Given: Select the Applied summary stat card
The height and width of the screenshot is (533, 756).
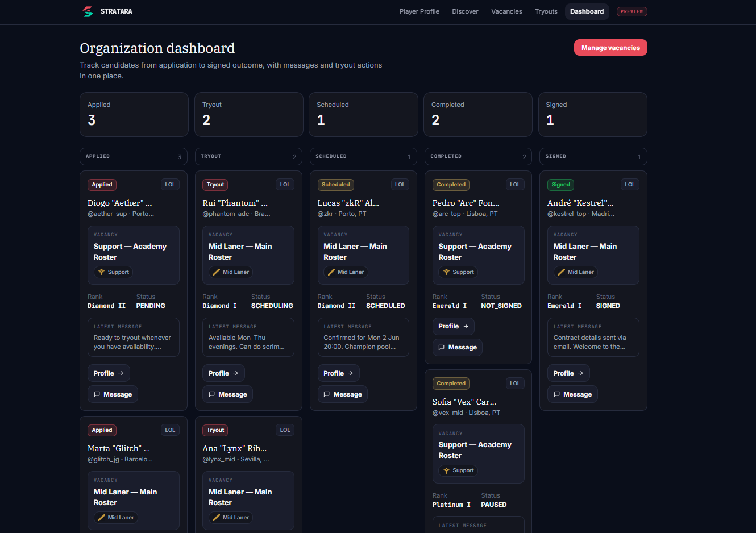Looking at the screenshot, I should (134, 114).
